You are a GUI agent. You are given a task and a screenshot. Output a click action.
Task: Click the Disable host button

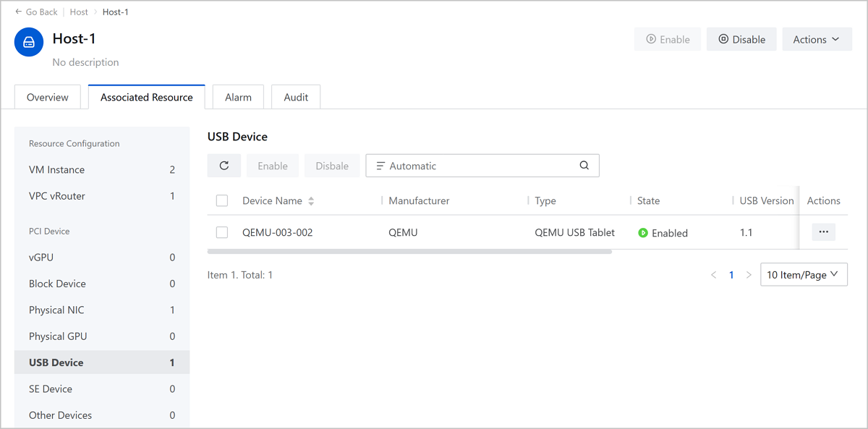(741, 40)
